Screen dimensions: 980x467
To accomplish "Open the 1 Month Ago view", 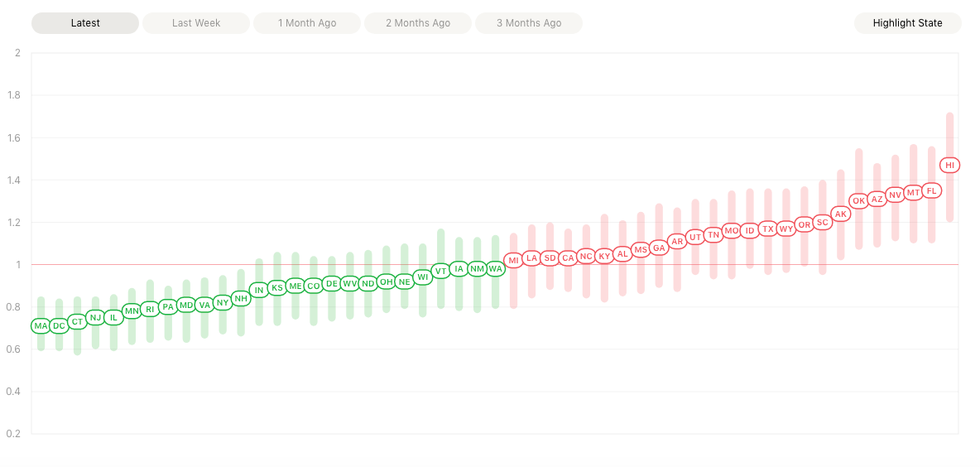I will tap(307, 23).
